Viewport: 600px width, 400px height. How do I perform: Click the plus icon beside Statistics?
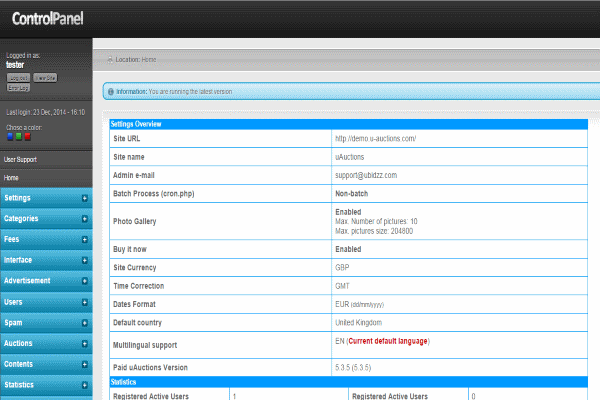84,385
